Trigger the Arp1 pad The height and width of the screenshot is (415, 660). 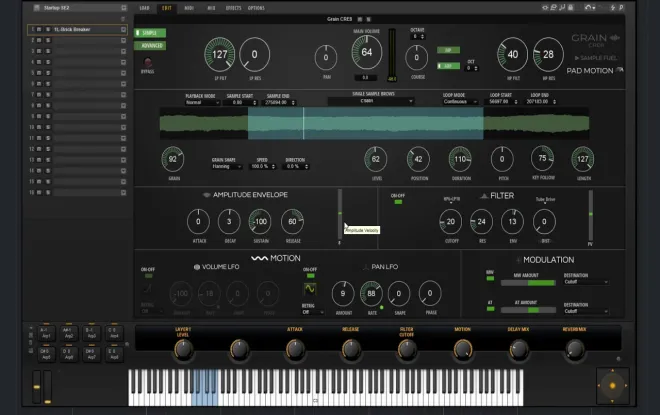pyautogui.click(x=46, y=333)
